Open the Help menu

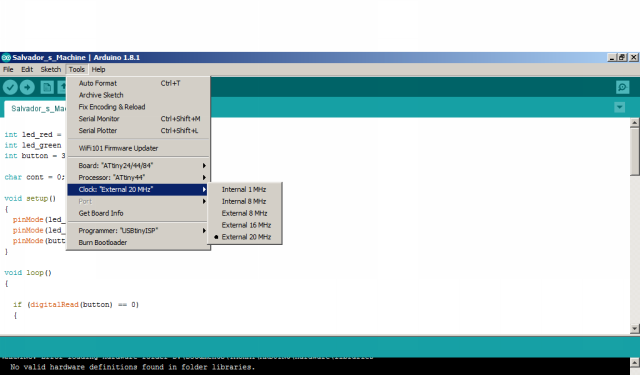point(98,69)
